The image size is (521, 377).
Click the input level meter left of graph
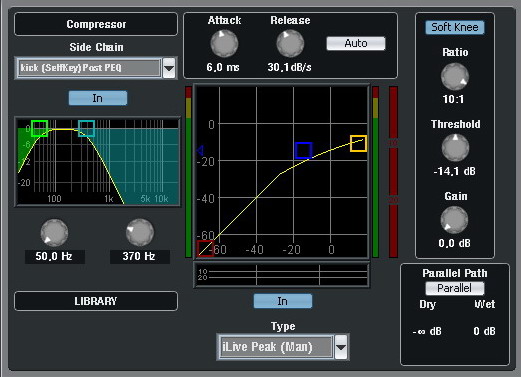click(x=188, y=172)
